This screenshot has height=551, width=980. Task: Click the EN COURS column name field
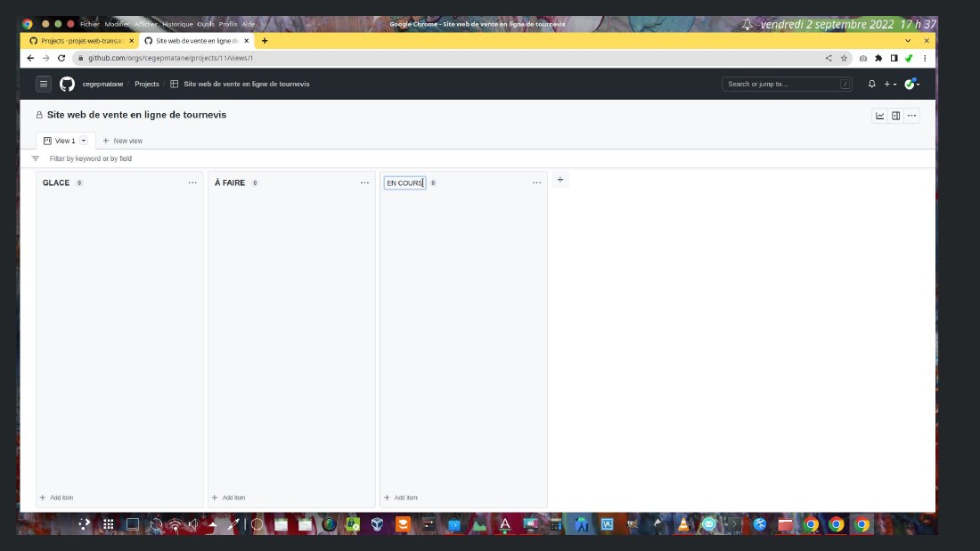point(405,183)
